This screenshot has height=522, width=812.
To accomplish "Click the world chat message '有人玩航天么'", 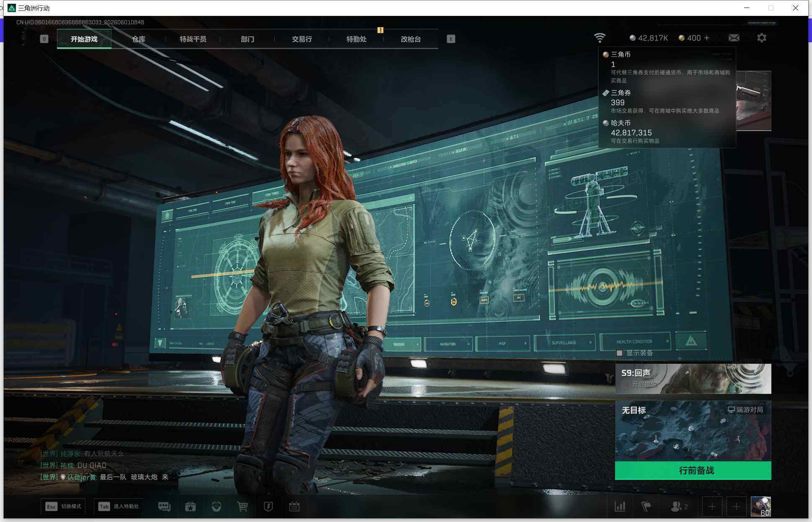I will (82, 453).
